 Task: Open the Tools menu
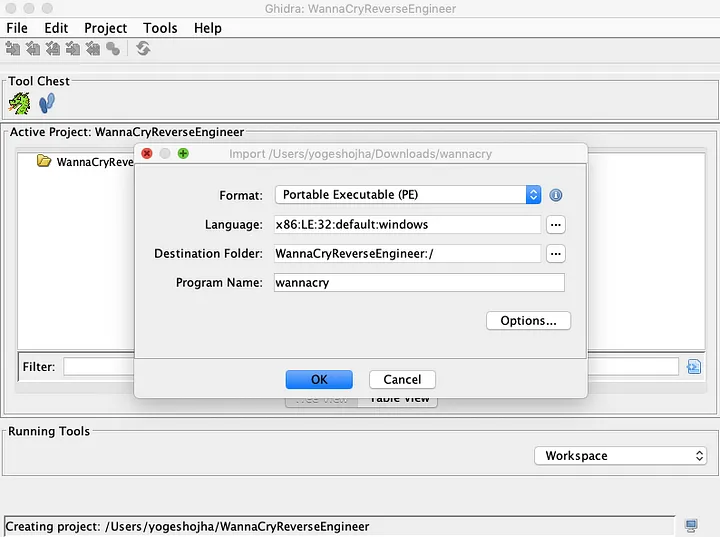(160, 28)
